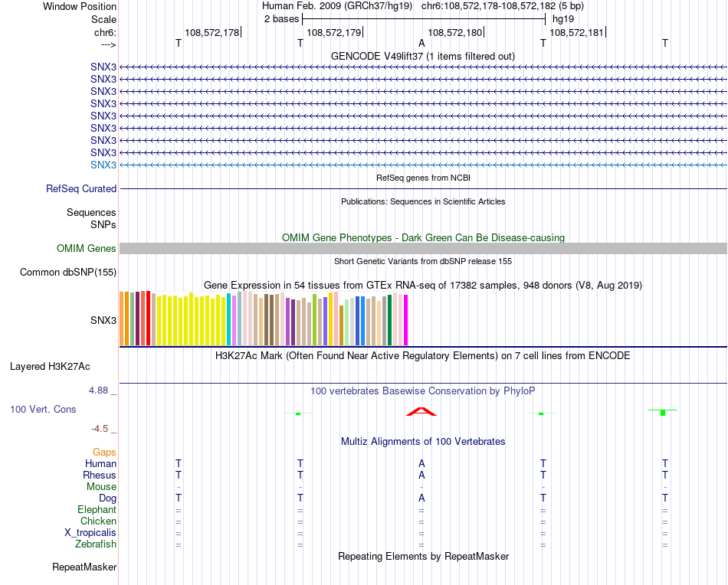The width and height of the screenshot is (728, 585).
Task: Click base A in the Human alignment row
Action: tap(421, 463)
